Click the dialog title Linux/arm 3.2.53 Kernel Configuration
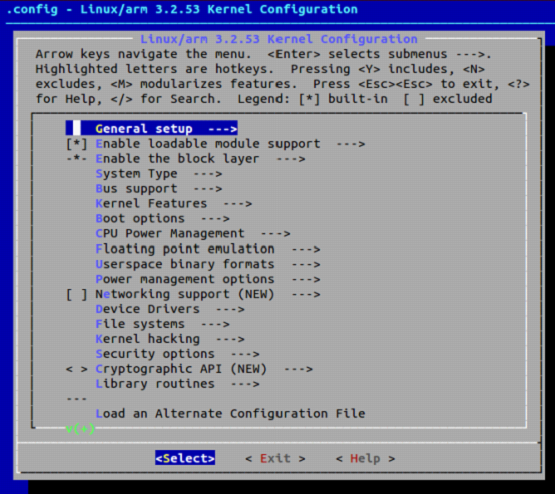 (x=279, y=39)
